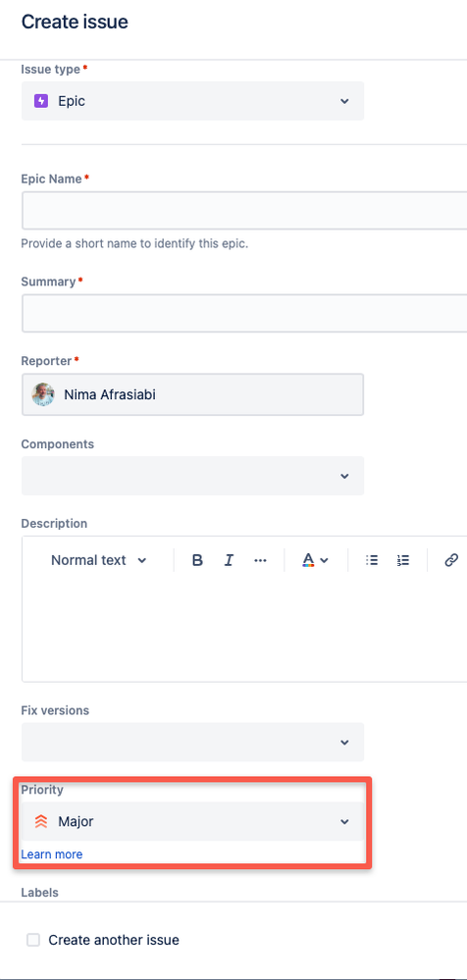Expand the Components dropdown
This screenshot has height=980, width=467.
192,476
